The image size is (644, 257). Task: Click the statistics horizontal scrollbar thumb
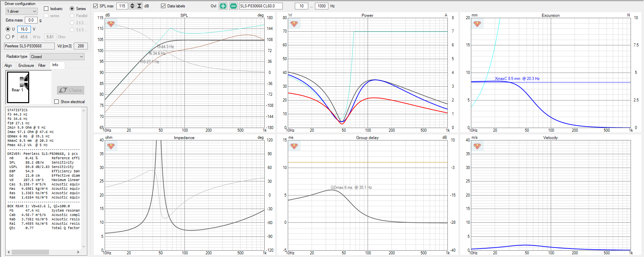(x=30, y=252)
